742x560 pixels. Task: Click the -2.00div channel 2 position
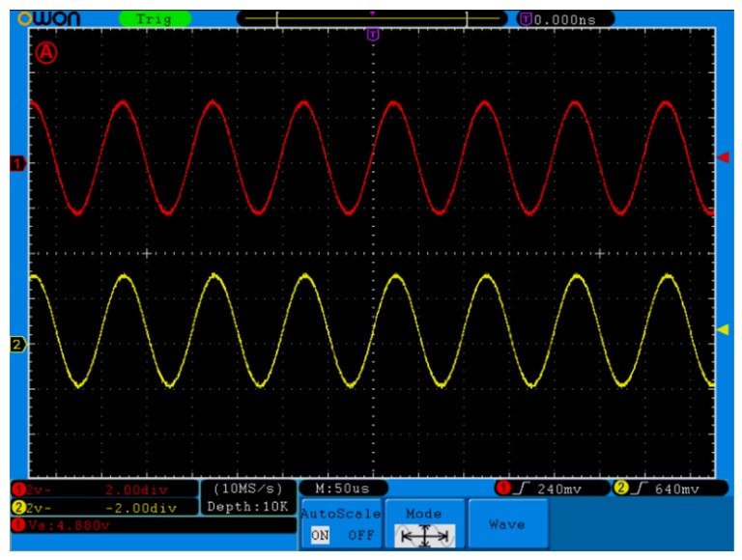(x=140, y=509)
